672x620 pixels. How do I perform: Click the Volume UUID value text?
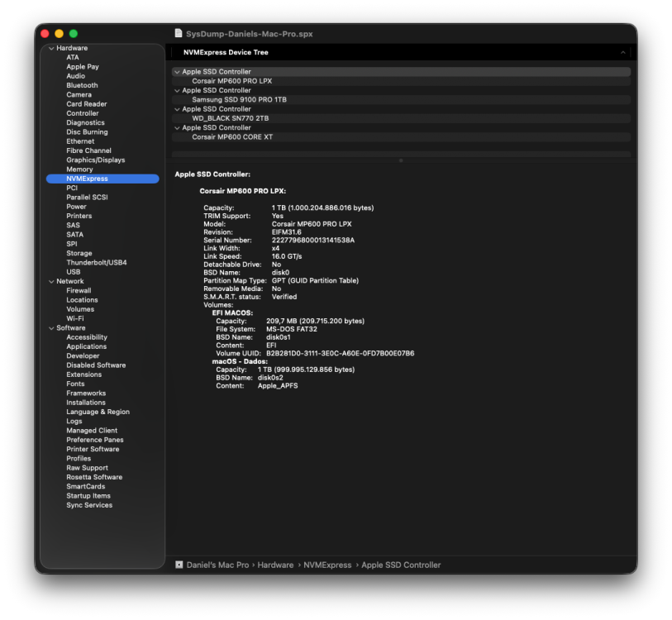point(341,353)
